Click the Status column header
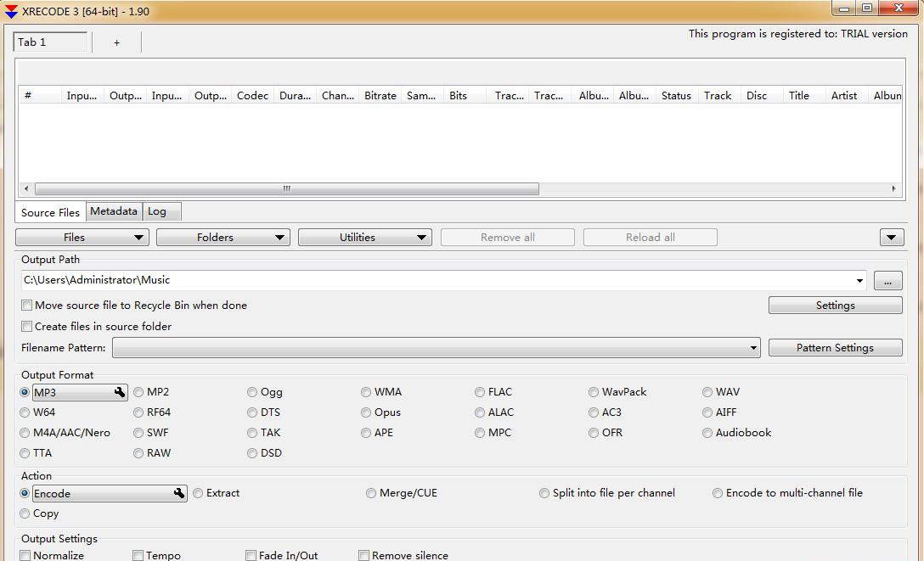The height and width of the screenshot is (561, 924). click(676, 95)
